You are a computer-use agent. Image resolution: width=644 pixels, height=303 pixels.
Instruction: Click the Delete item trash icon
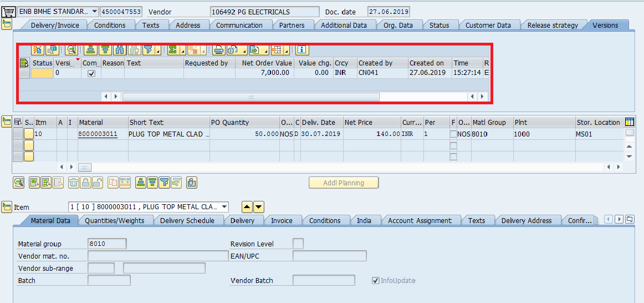[73, 182]
